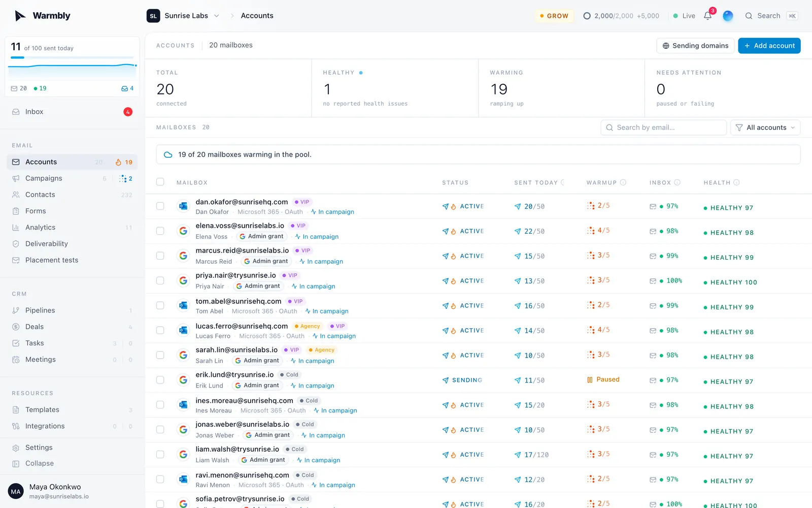Image resolution: width=812 pixels, height=508 pixels.
Task: Check the dan.okafor@sunrisehq.com row checkbox
Action: 160,206
